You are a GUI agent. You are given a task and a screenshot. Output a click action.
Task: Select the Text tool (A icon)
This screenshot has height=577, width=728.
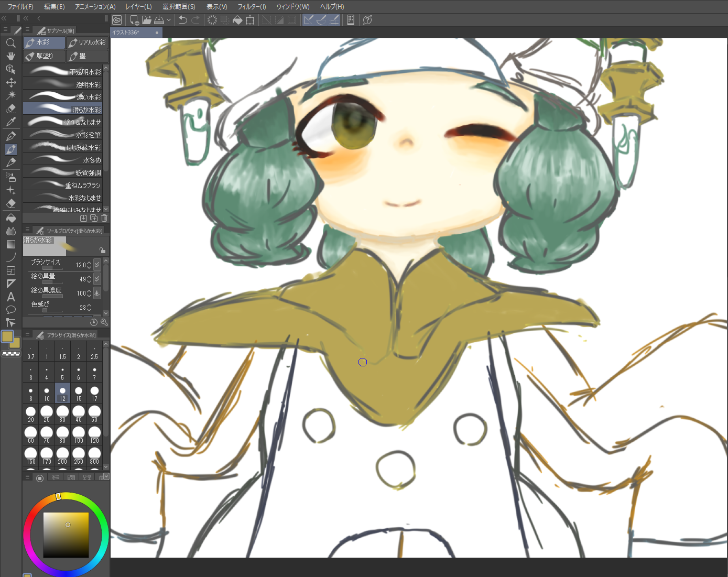[10, 297]
